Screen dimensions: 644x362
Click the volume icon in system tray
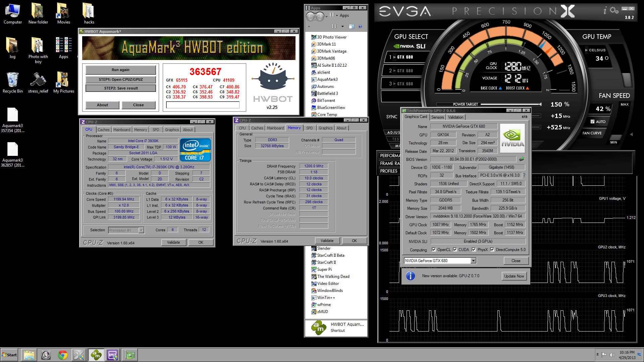pyautogui.click(x=612, y=355)
